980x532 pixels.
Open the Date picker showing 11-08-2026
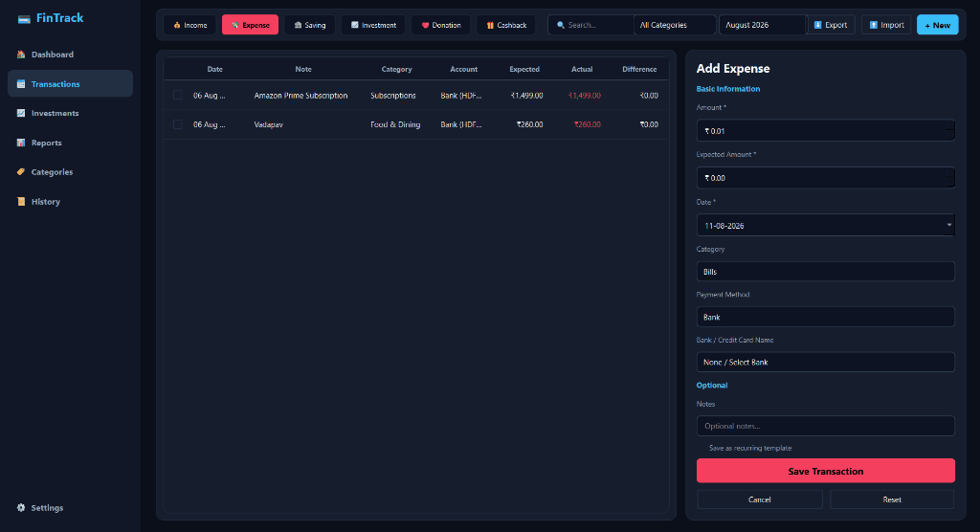pyautogui.click(x=826, y=225)
